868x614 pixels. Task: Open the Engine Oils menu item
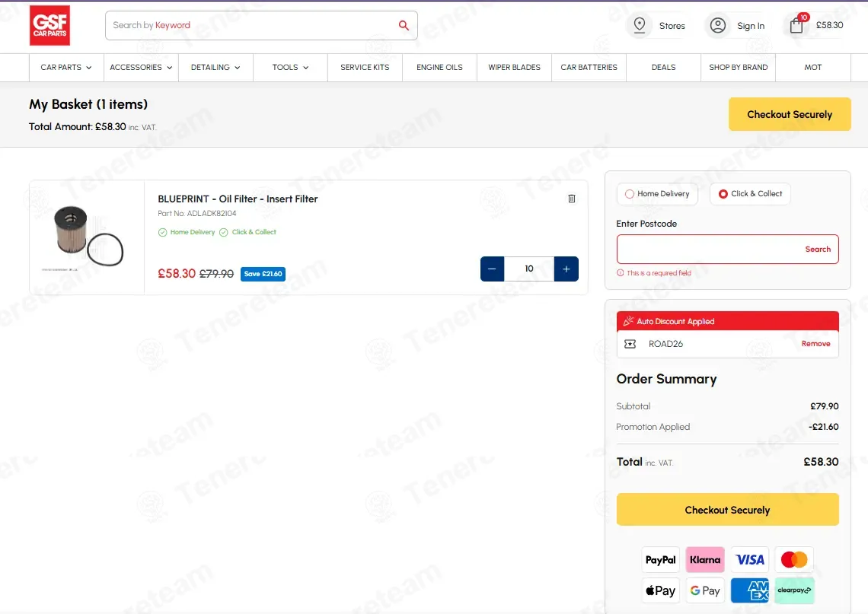click(x=439, y=68)
